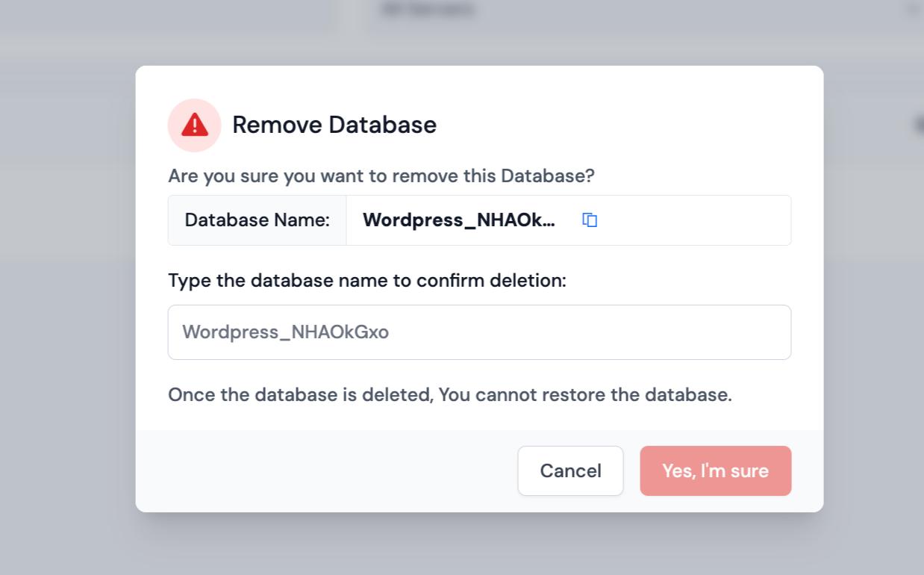This screenshot has width=924, height=575.
Task: Click the gray footer area of the dialog
Action: click(x=299, y=470)
